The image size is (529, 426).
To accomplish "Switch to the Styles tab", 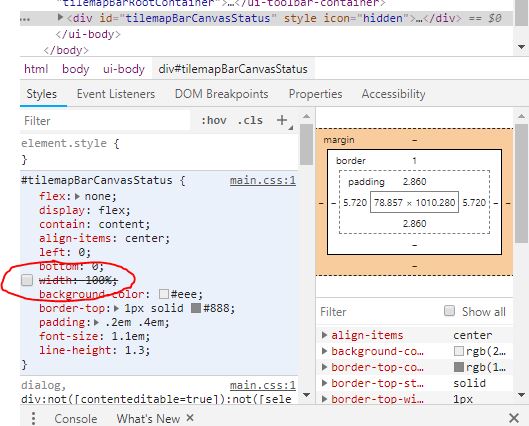I will pos(41,94).
